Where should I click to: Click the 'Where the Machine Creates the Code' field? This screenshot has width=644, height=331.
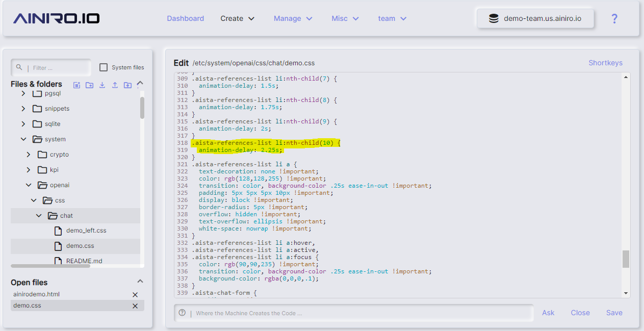tap(354, 313)
